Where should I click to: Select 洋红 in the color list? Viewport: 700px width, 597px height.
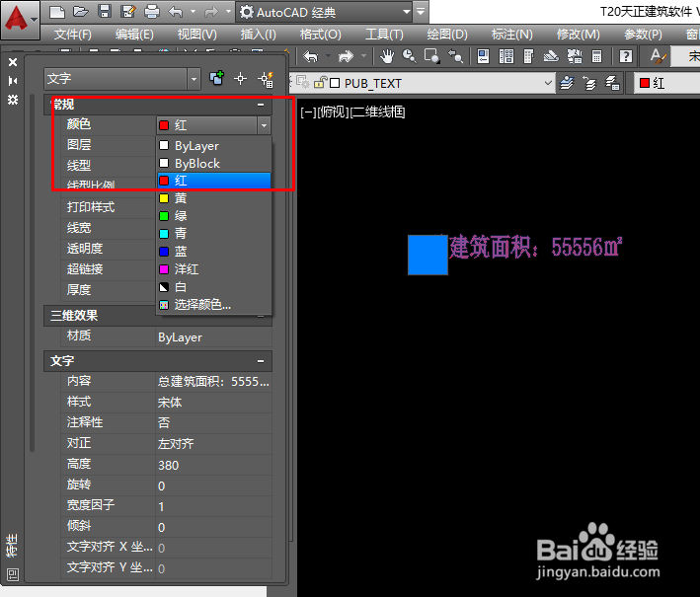point(214,269)
